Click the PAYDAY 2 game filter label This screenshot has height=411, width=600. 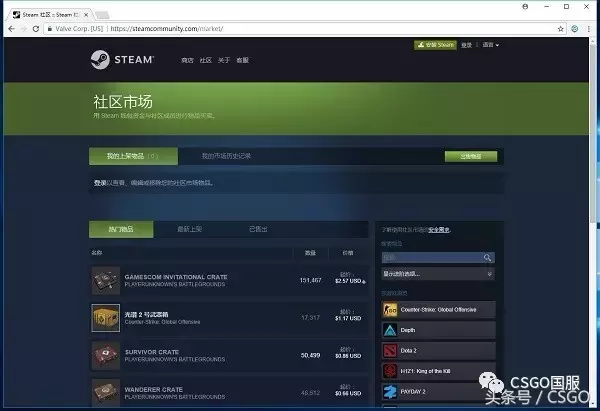[x=412, y=391]
